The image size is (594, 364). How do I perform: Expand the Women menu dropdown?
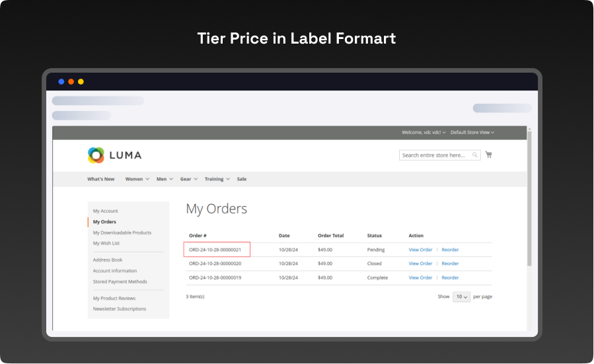(137, 179)
